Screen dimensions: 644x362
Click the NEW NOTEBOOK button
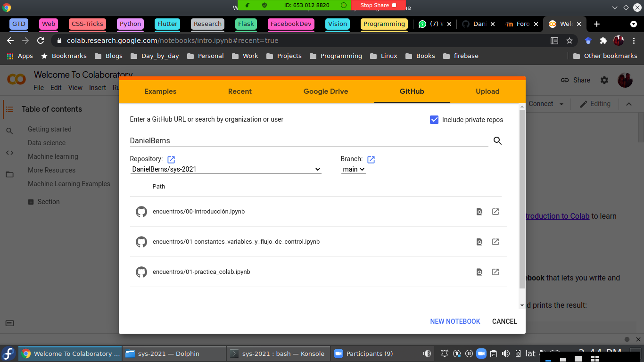455,321
